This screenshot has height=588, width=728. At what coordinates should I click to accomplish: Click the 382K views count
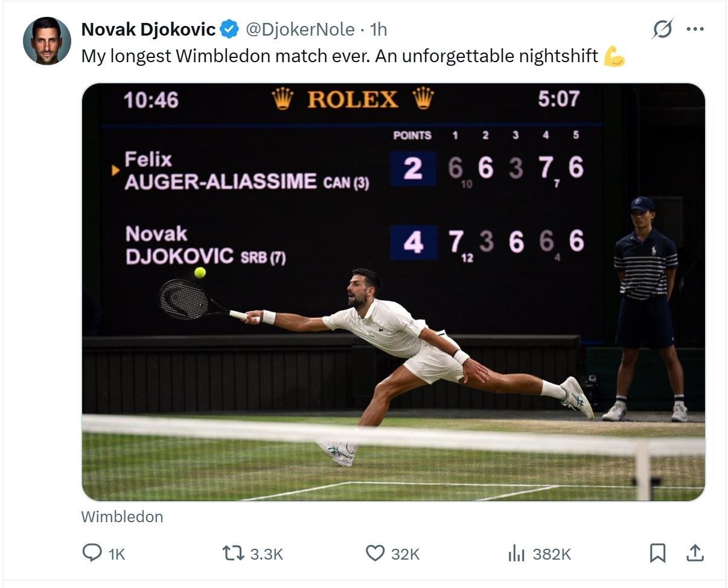551,554
